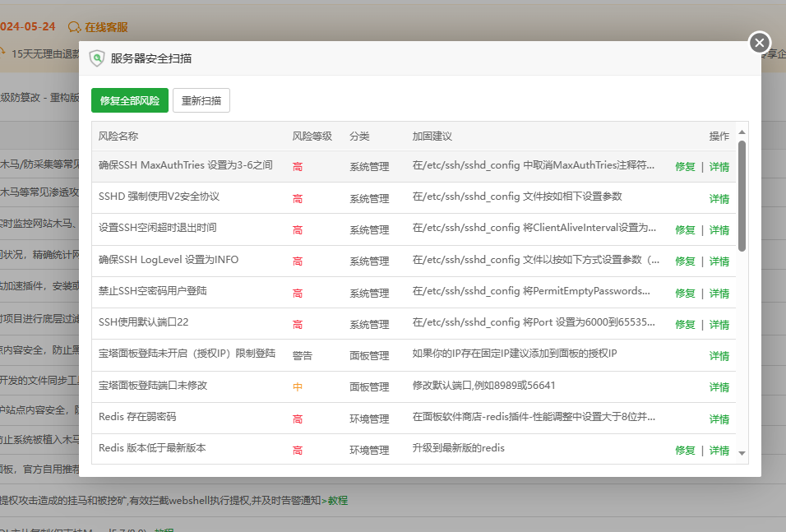Open 详情 for 设置SSH空闲超时退出时间 row
This screenshot has height=532, width=786.
[719, 230]
